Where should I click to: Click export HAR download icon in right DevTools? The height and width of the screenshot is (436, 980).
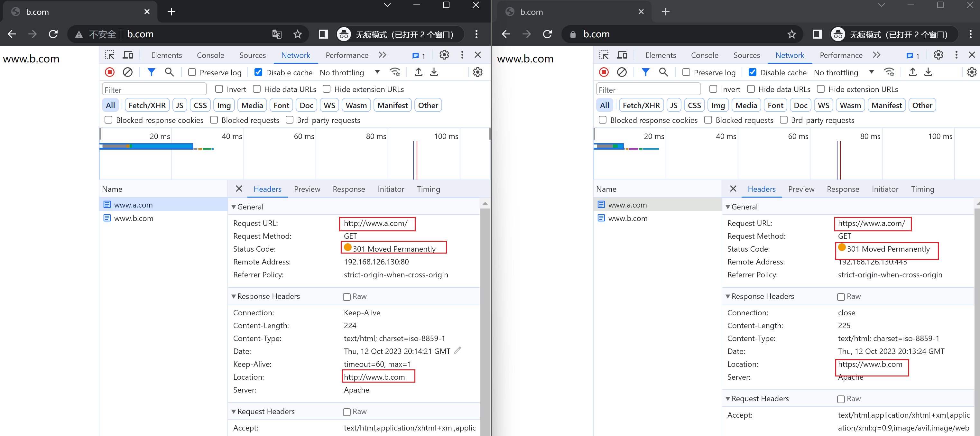click(x=928, y=72)
